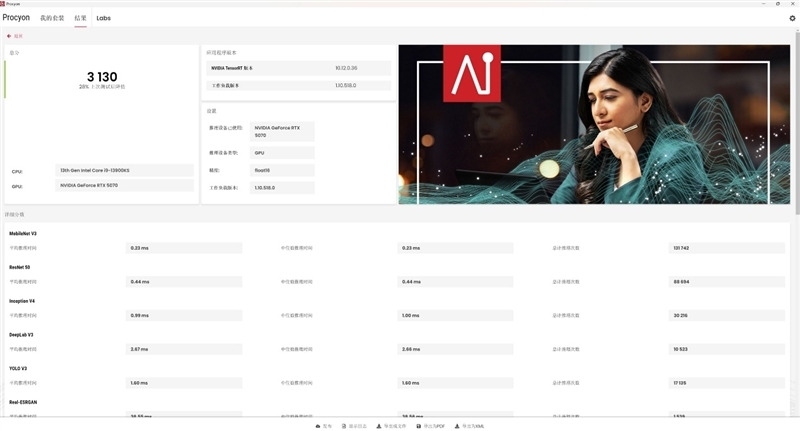Switch to the Labs tab
This screenshot has width=800, height=431.
(x=103, y=18)
